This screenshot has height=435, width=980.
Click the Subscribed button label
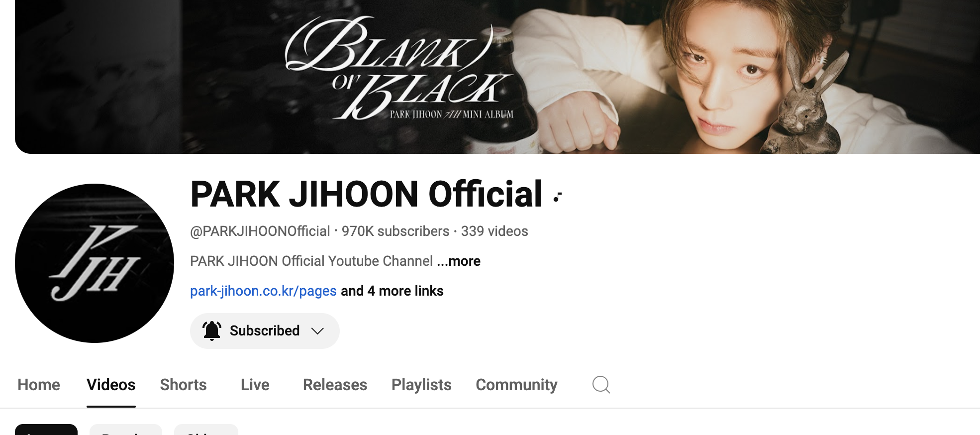pyautogui.click(x=265, y=331)
